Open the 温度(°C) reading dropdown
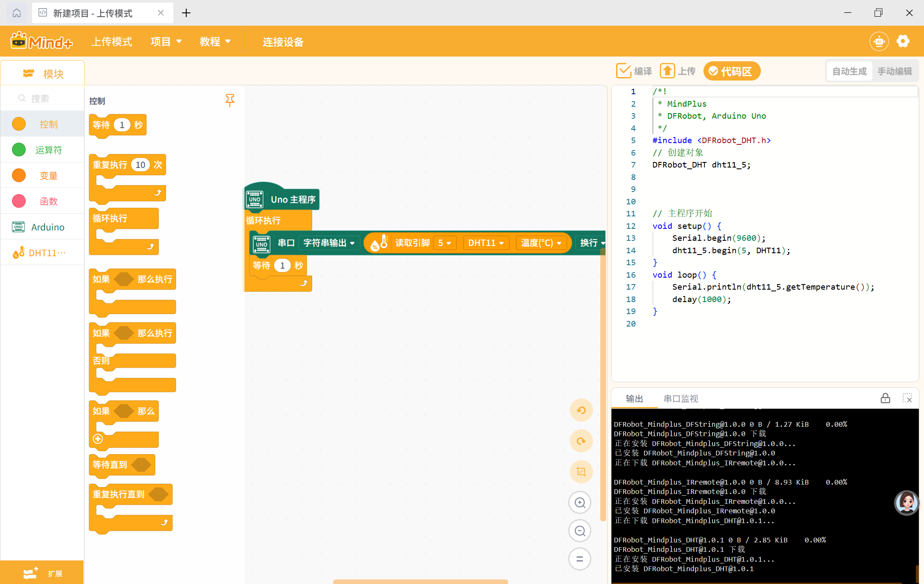The width and height of the screenshot is (924, 584). coord(541,243)
